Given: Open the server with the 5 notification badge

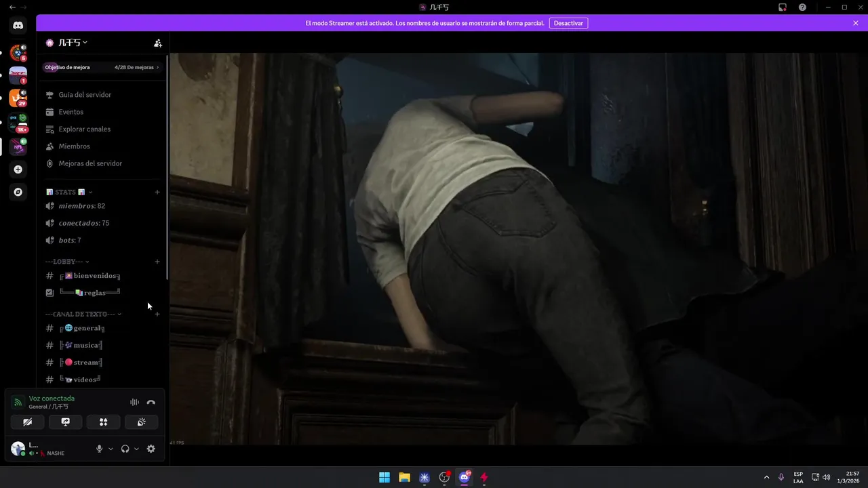Looking at the screenshot, I should pyautogui.click(x=18, y=52).
